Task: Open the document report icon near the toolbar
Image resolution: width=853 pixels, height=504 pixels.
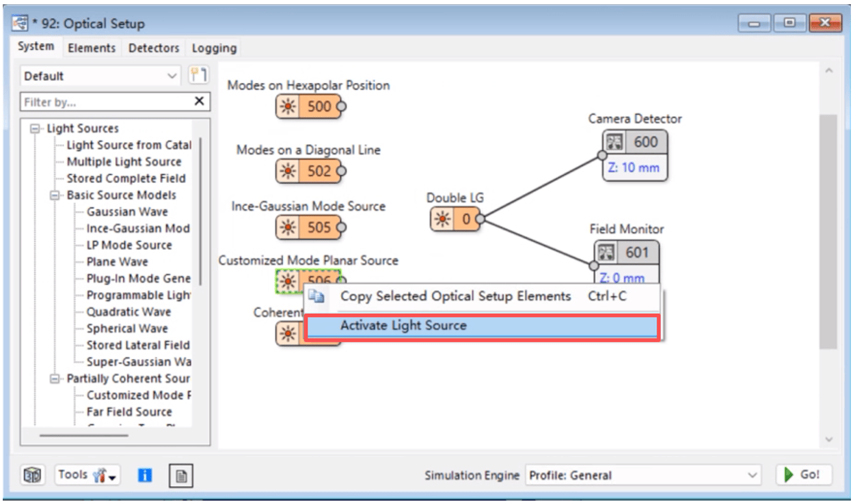Action: 180,475
